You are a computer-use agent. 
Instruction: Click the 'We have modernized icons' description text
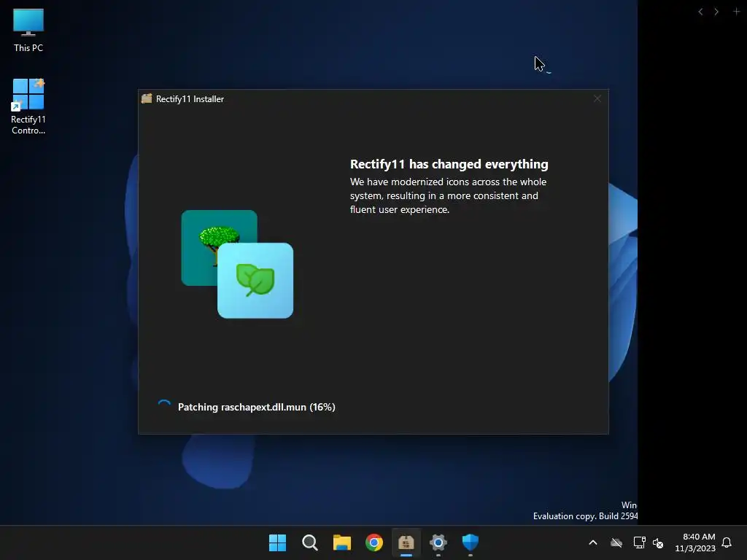click(x=449, y=195)
